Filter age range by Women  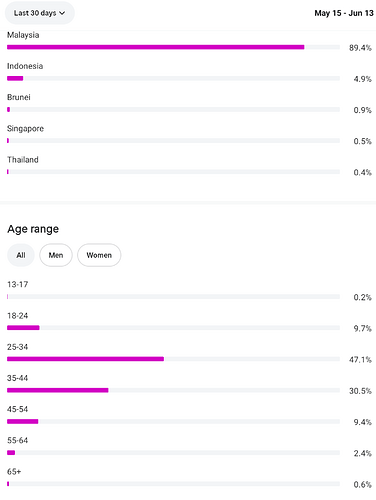click(99, 255)
